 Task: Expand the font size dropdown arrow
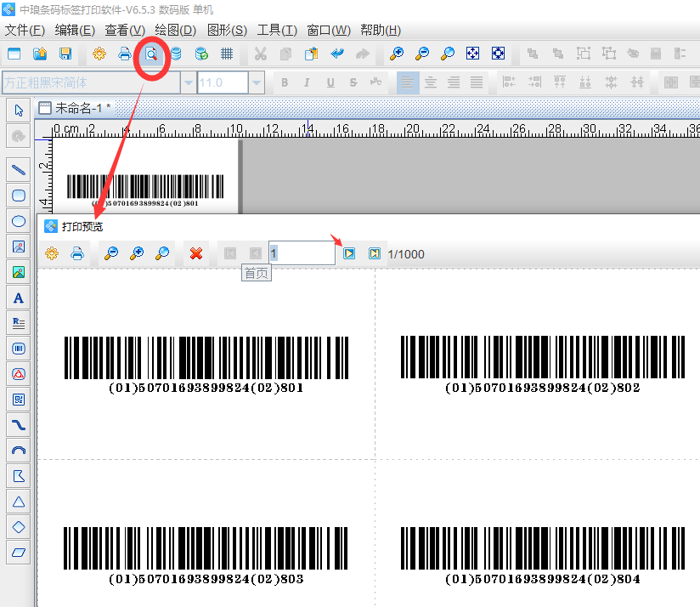click(257, 82)
